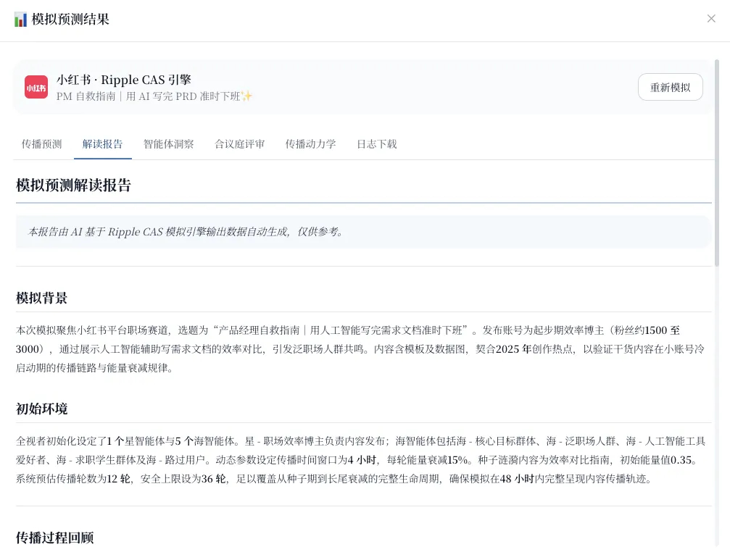This screenshot has width=730, height=560.
Task: Click the 小红书 red logo icon
Action: click(x=36, y=87)
